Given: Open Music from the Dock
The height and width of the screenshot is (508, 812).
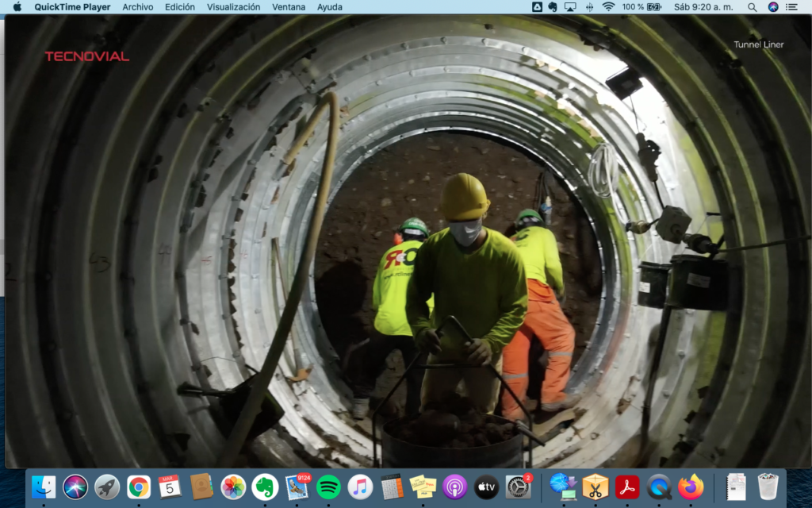Looking at the screenshot, I should 360,487.
